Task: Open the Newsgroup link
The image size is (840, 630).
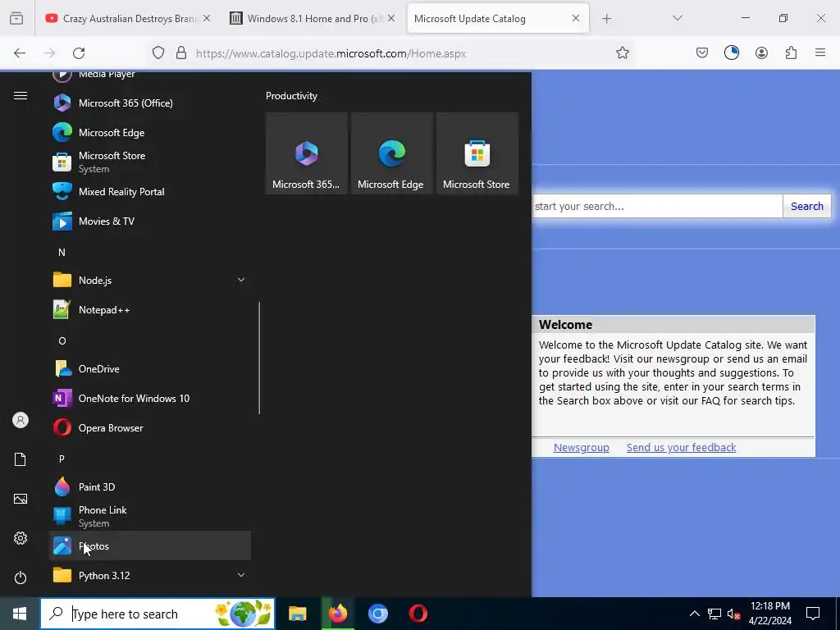Action: coord(582,447)
